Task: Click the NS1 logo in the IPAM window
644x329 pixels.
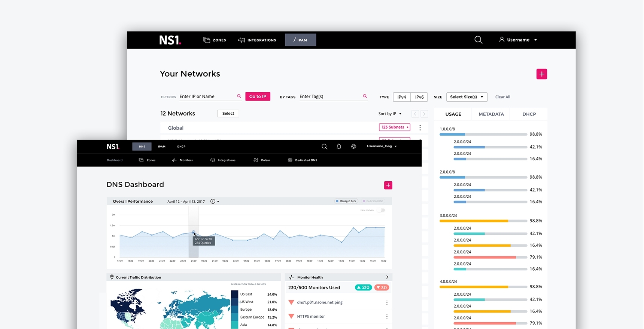Action: point(170,40)
